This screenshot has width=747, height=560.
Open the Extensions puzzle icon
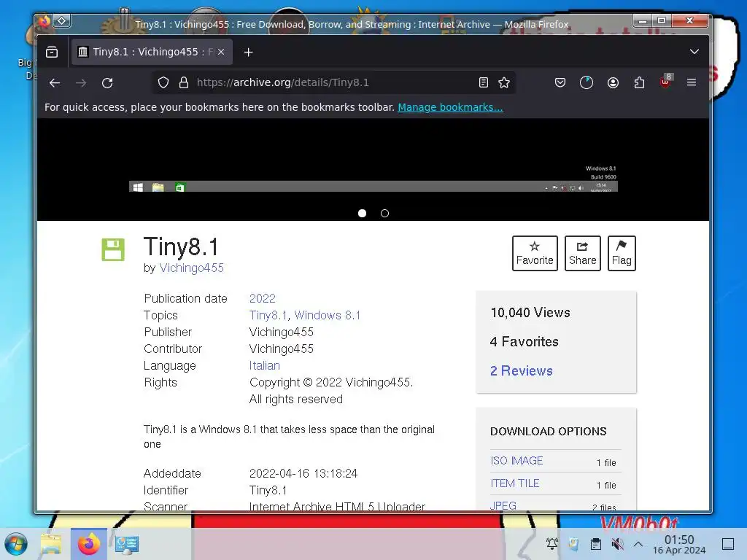639,83
